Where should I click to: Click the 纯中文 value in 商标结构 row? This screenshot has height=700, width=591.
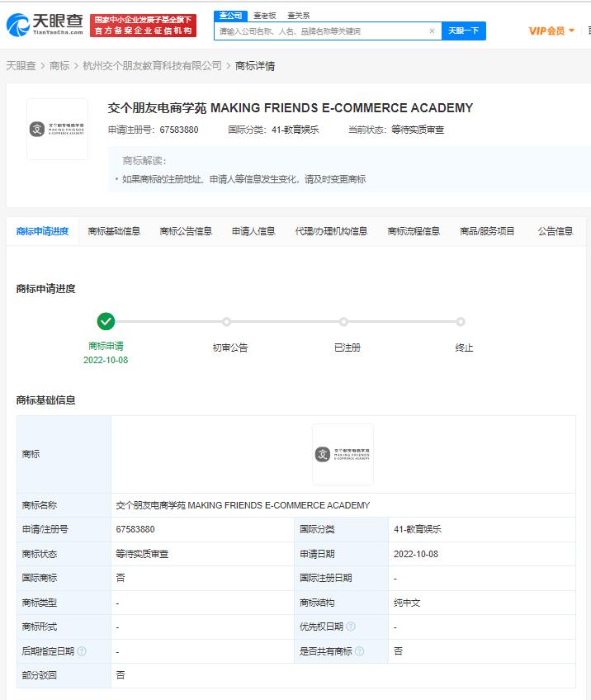click(407, 603)
